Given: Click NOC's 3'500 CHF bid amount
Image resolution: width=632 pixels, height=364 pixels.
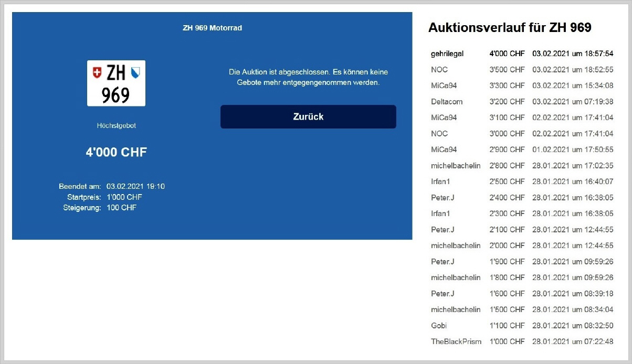Looking at the screenshot, I should tap(507, 70).
